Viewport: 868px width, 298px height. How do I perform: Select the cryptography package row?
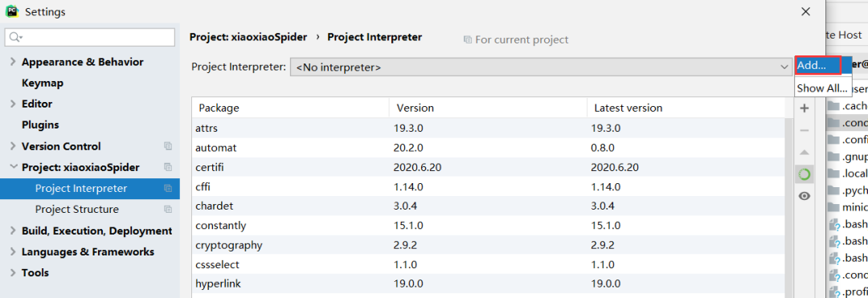pos(489,245)
